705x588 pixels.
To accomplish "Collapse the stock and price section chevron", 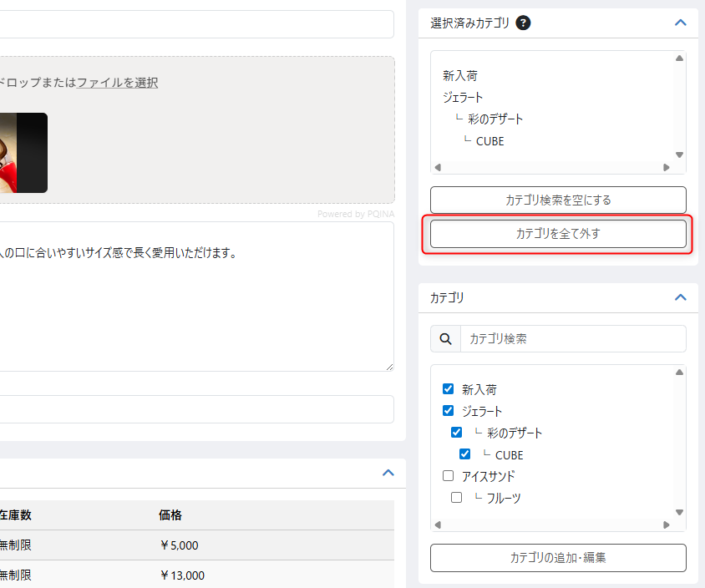I will tap(388, 473).
